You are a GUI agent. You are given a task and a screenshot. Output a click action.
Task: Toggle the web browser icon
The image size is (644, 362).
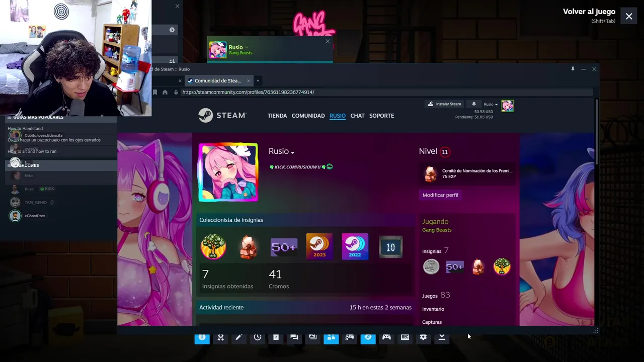click(x=368, y=338)
